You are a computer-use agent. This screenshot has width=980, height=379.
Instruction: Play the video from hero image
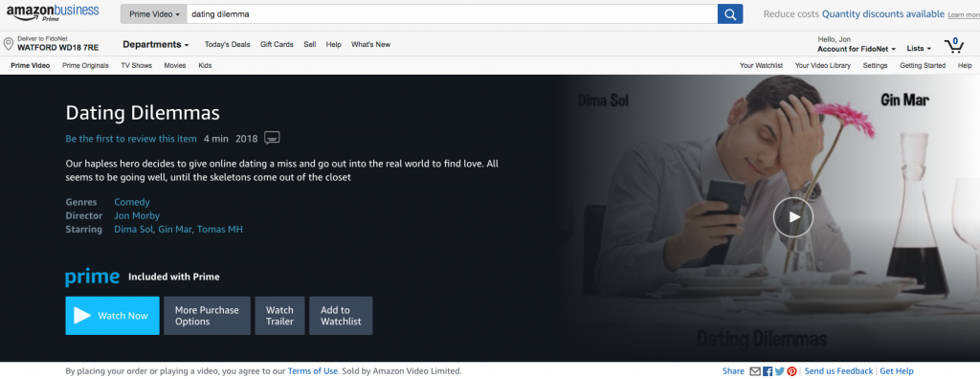(x=793, y=217)
